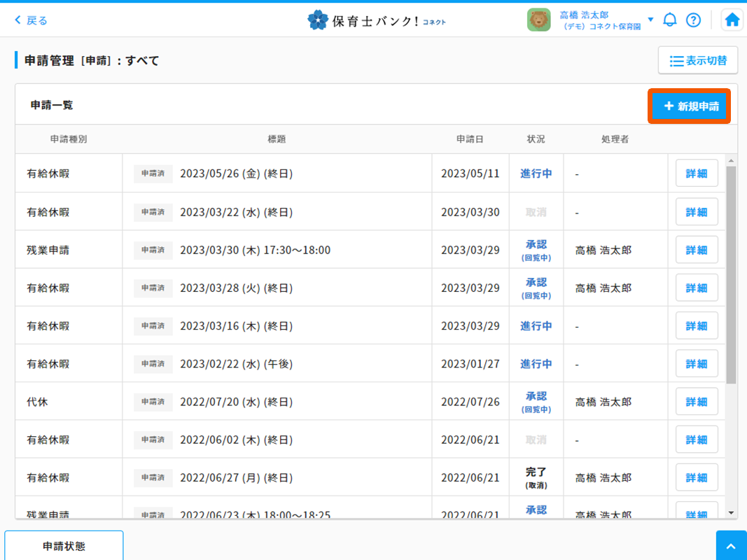This screenshot has width=747, height=560.
Task: Open the 申請状態 tab
Action: click(64, 546)
